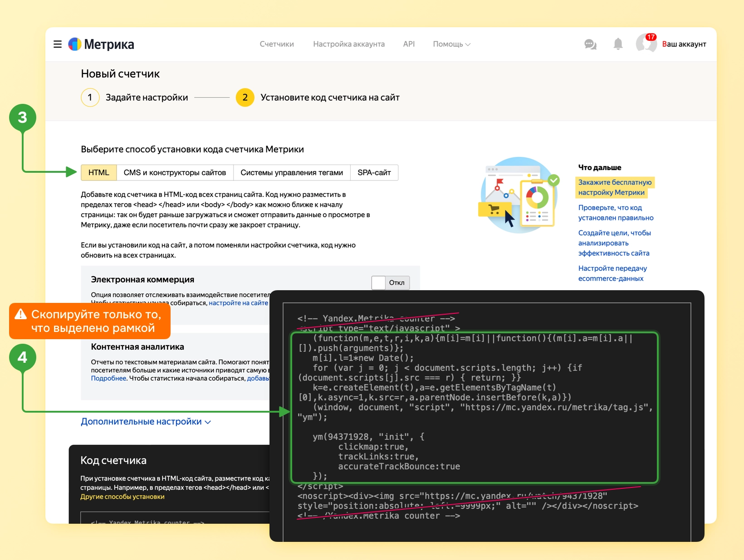Open the chat messages icon
The image size is (744, 560).
coord(590,44)
